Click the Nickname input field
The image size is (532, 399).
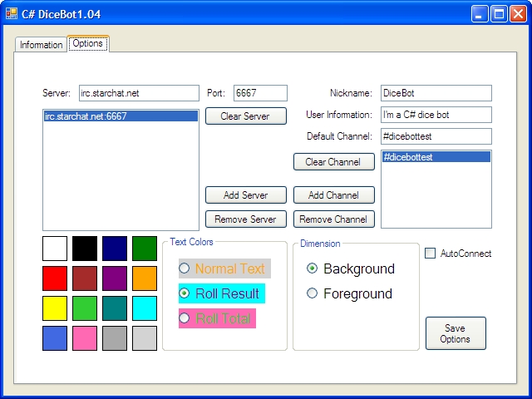(x=436, y=93)
